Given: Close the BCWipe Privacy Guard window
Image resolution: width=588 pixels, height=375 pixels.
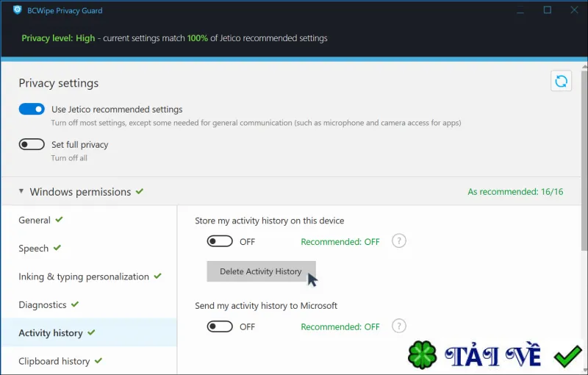Looking at the screenshot, I should (x=574, y=10).
